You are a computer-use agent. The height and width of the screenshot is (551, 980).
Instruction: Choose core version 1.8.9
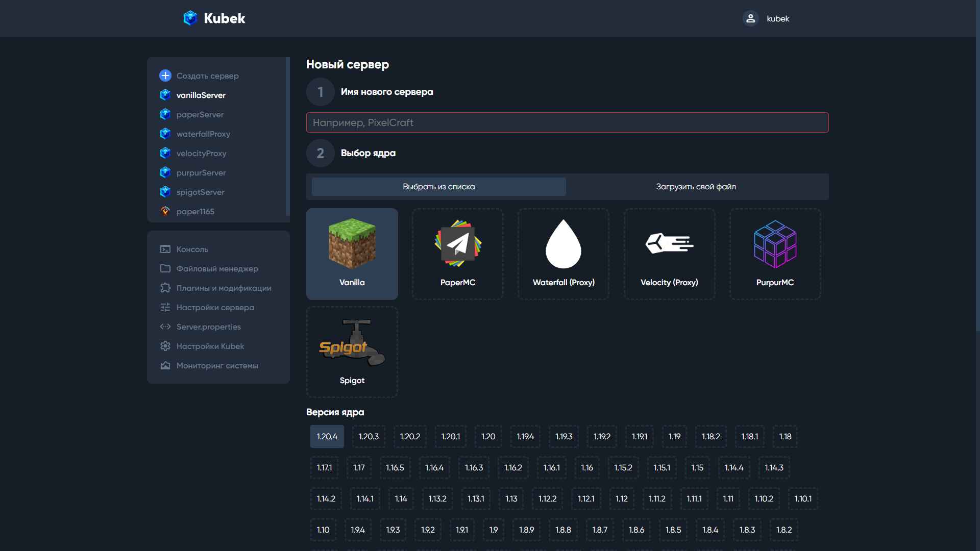point(526,530)
